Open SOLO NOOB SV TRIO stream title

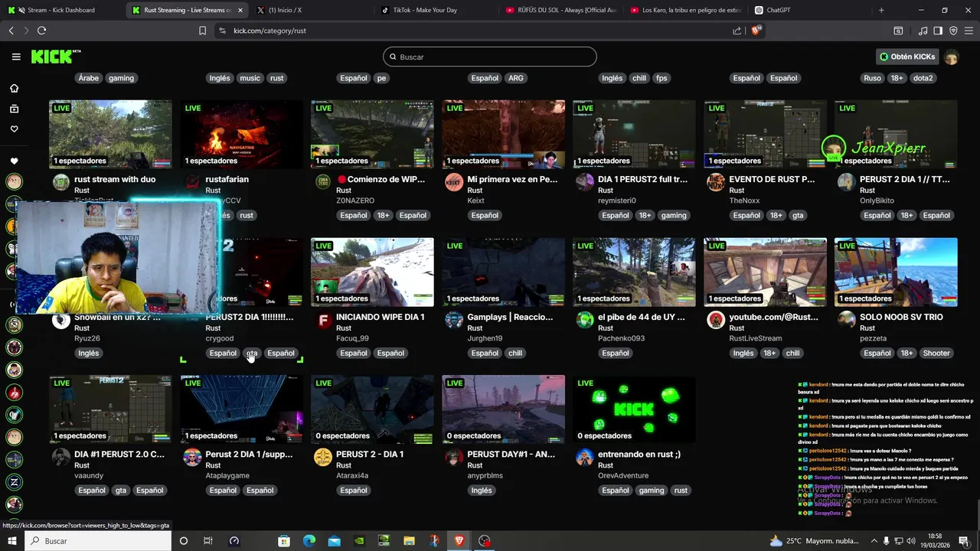(x=901, y=317)
